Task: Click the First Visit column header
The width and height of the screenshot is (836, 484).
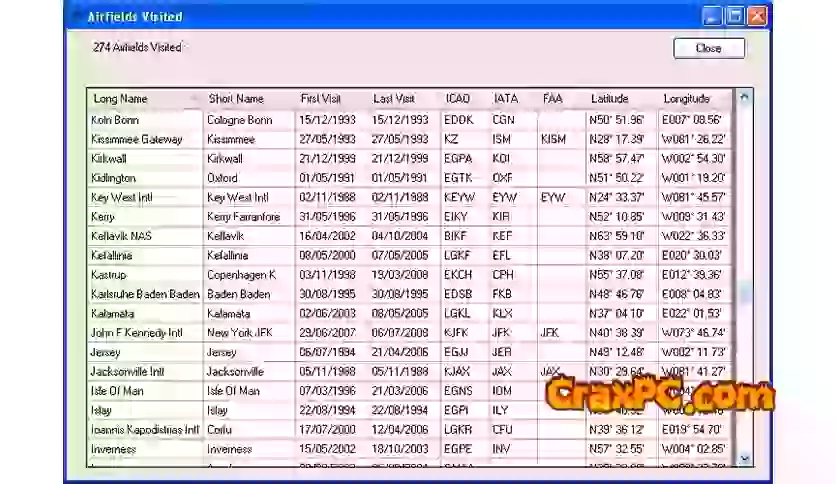Action: [x=321, y=99]
